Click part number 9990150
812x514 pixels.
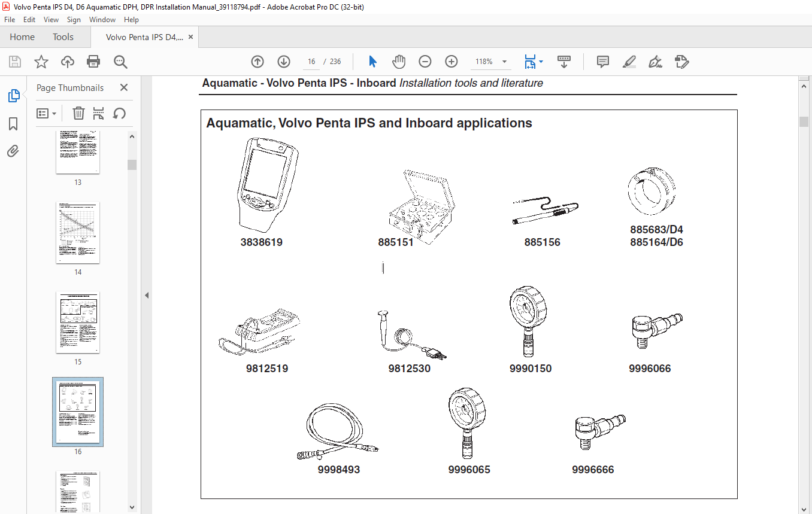531,369
